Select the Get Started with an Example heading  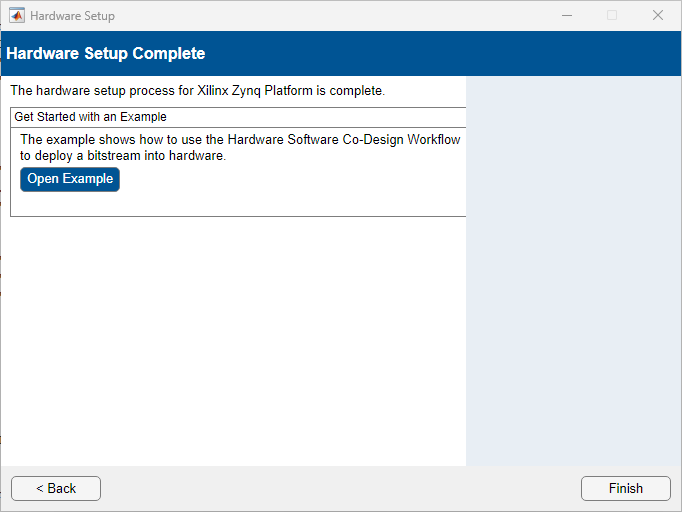click(x=90, y=117)
